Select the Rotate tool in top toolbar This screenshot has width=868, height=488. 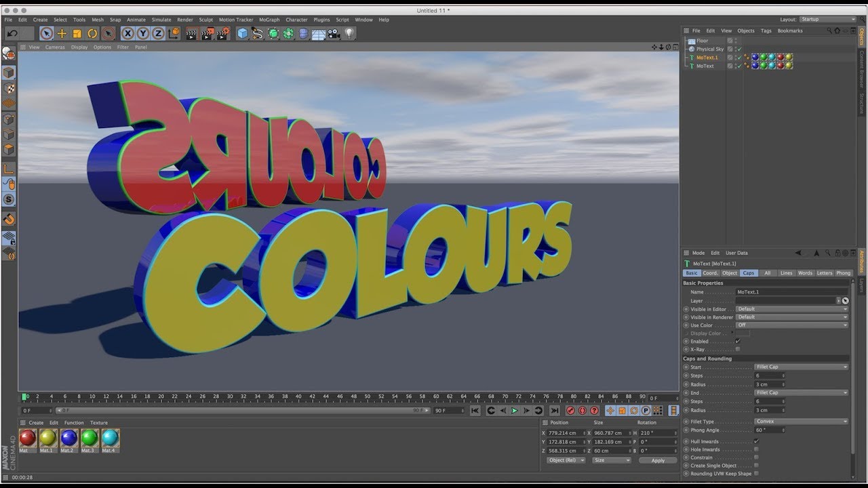click(92, 33)
